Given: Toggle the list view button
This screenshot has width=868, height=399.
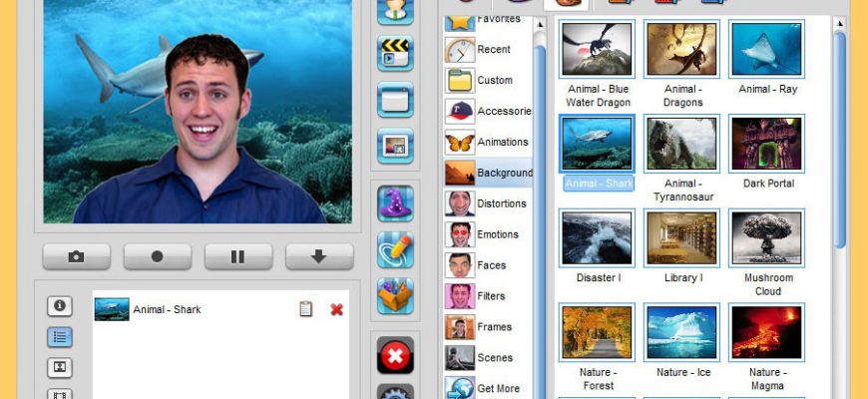Looking at the screenshot, I should (x=60, y=336).
